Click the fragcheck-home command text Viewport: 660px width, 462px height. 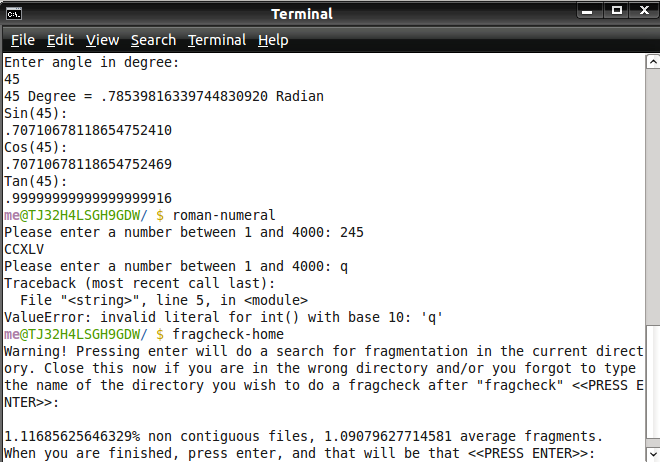(x=228, y=334)
